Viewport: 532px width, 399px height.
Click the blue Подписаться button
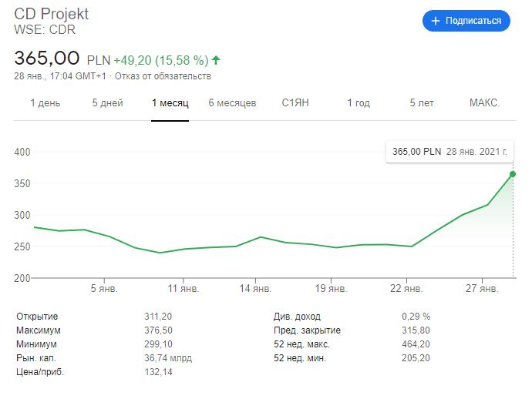466,21
